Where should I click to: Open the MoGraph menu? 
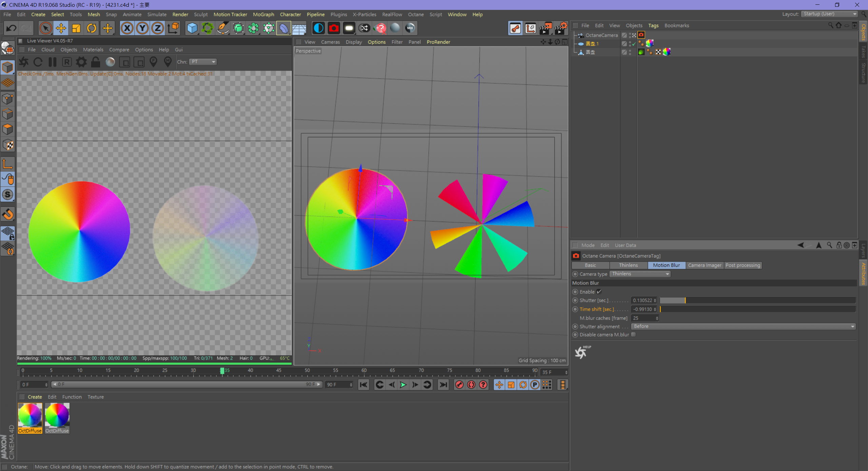[x=263, y=15]
